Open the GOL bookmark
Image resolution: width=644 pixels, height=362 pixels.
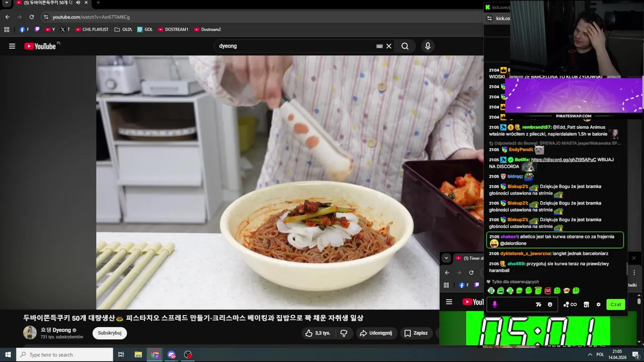coord(145,30)
